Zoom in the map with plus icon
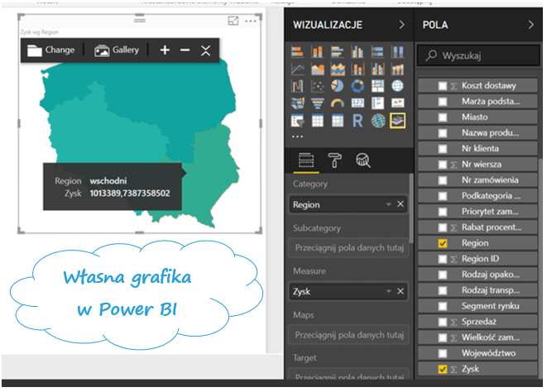This screenshot has width=547, height=392. (x=165, y=50)
